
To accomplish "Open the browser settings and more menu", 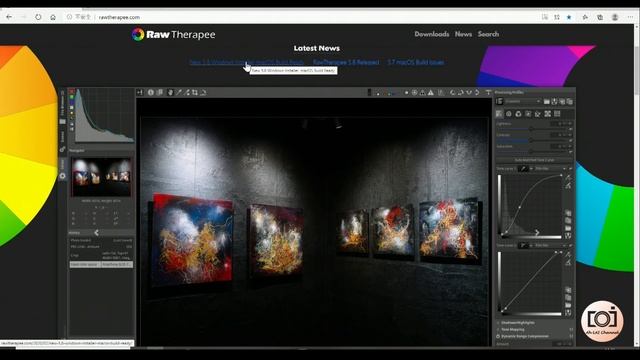I will [631, 17].
